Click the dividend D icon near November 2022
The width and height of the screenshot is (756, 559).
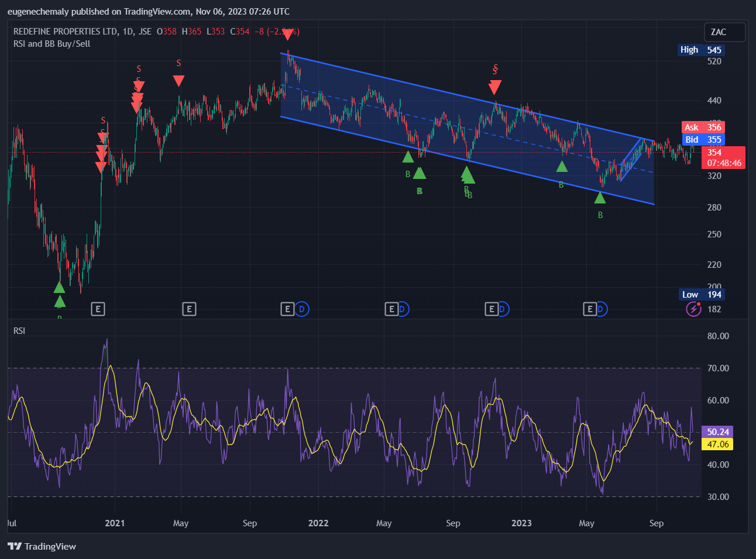(504, 309)
